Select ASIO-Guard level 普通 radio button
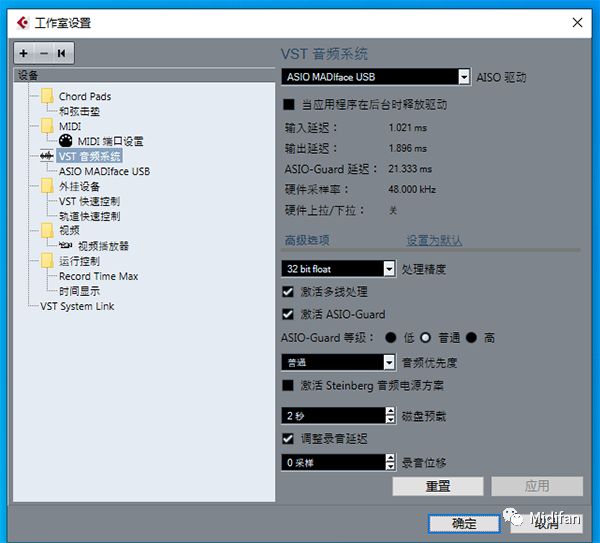The image size is (600, 543). 425,338
